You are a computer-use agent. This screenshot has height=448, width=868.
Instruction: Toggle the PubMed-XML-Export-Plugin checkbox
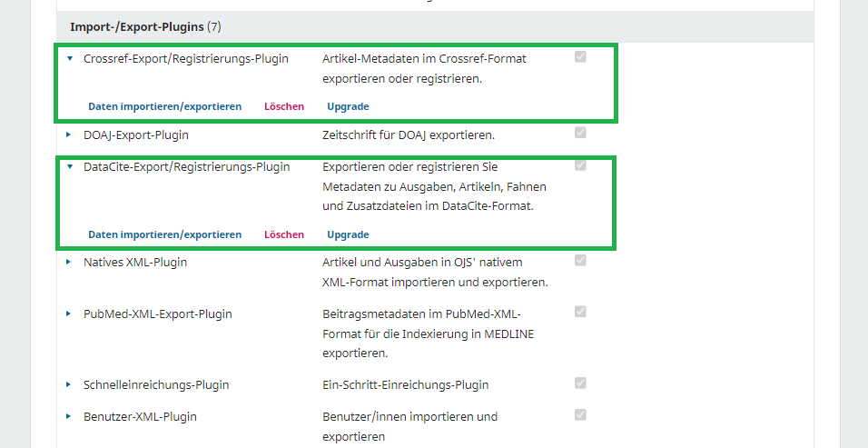(x=580, y=313)
